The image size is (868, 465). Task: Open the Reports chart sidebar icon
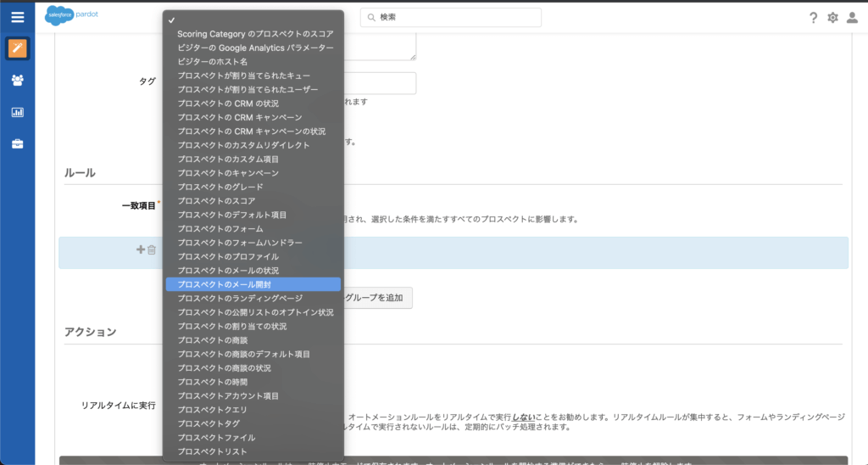pos(17,112)
